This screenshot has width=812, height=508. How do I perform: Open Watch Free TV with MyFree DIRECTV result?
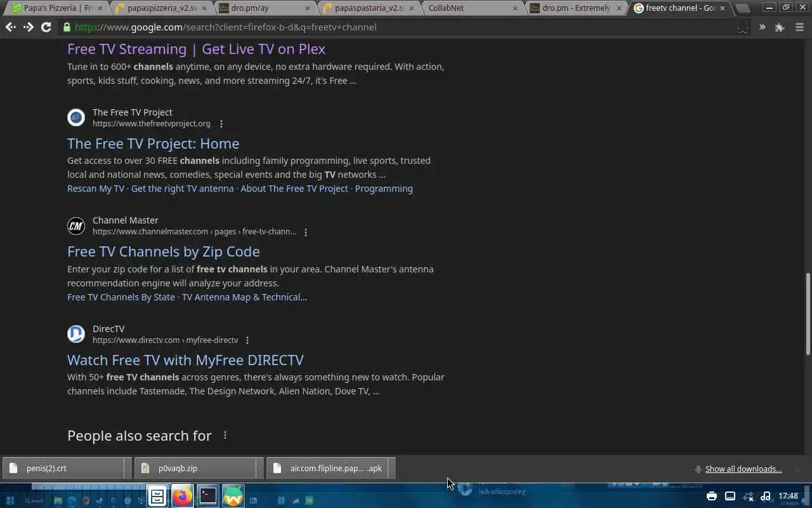185,360
